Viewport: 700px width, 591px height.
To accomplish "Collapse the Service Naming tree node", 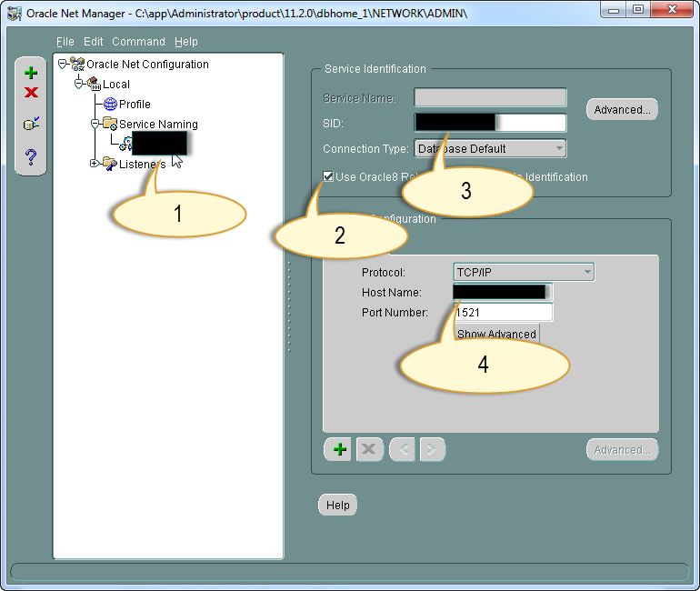I will (x=94, y=124).
